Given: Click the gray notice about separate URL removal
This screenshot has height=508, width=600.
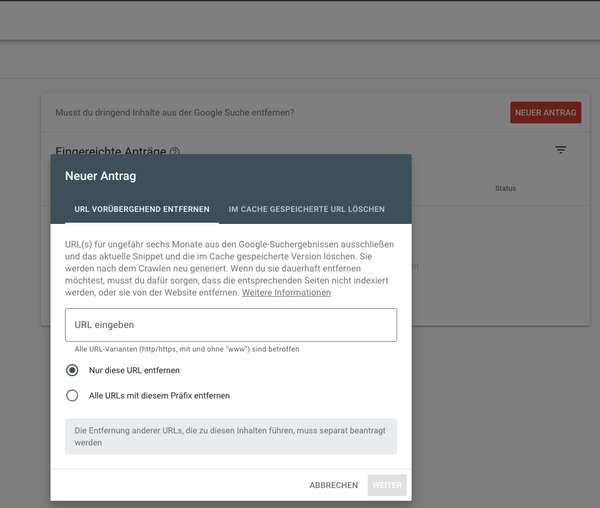Looking at the screenshot, I should (231, 436).
